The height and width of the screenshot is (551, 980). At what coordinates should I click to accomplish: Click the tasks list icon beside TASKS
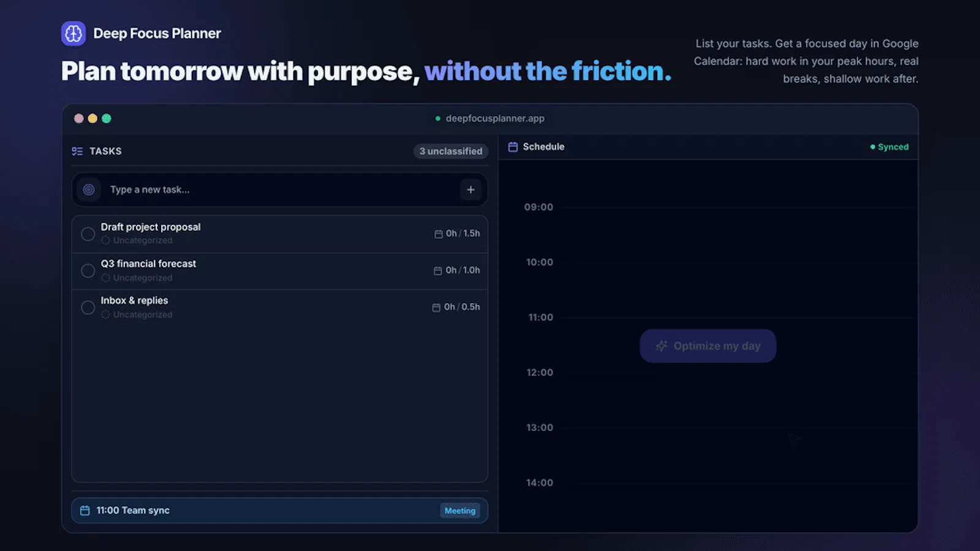77,151
